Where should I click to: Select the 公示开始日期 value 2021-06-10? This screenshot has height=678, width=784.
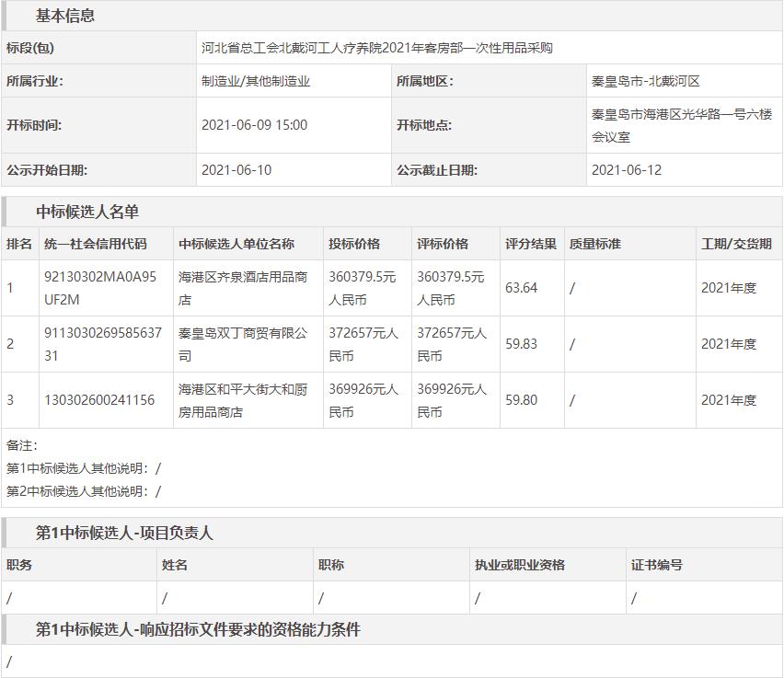pos(236,170)
